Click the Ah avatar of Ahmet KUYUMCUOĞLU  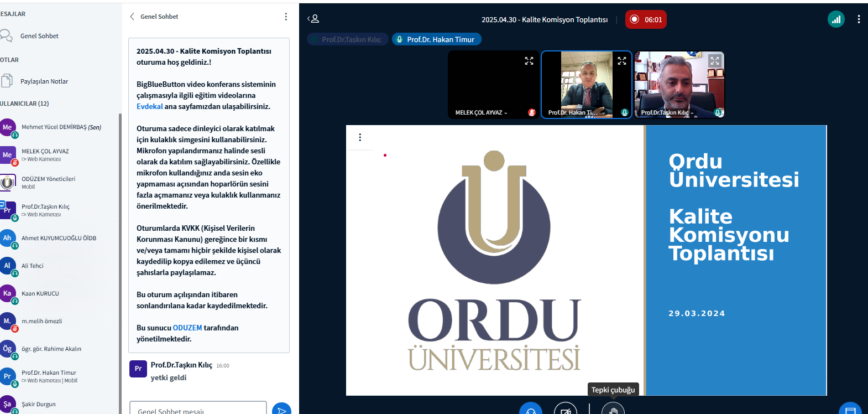[x=7, y=238]
